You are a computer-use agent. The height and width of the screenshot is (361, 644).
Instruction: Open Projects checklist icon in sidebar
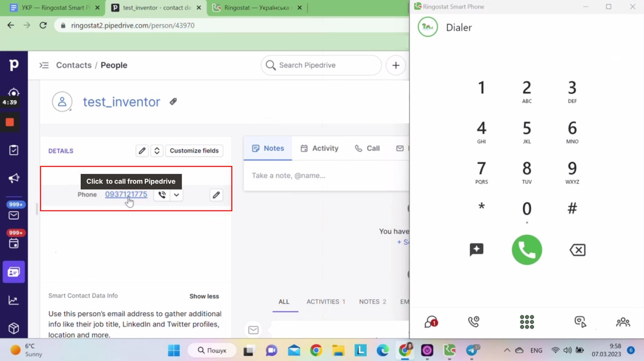[x=14, y=150]
